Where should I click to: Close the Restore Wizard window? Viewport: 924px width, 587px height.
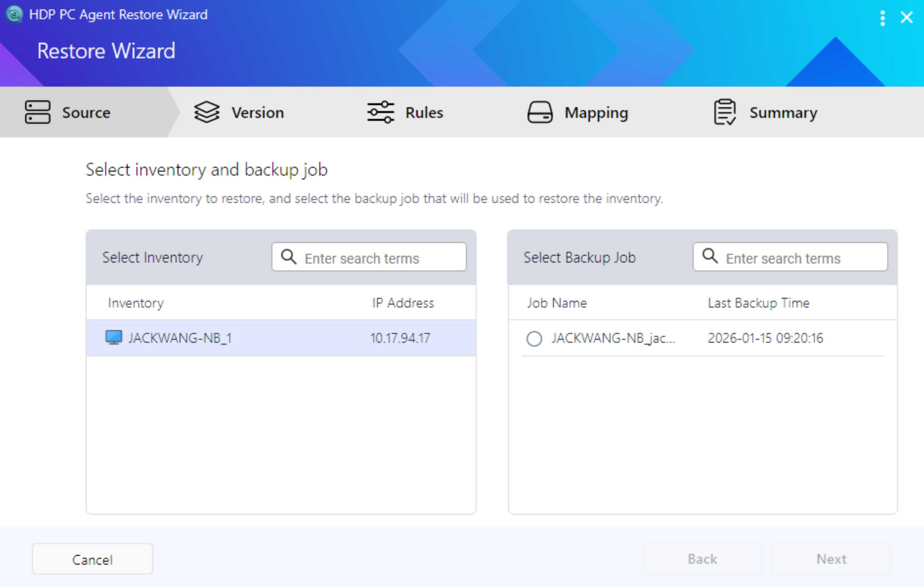(x=906, y=17)
